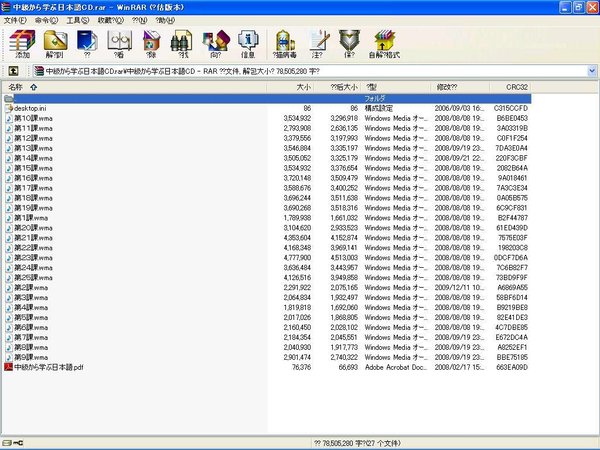Select file 第8課.wma
The image size is (600, 450).
tap(31, 347)
